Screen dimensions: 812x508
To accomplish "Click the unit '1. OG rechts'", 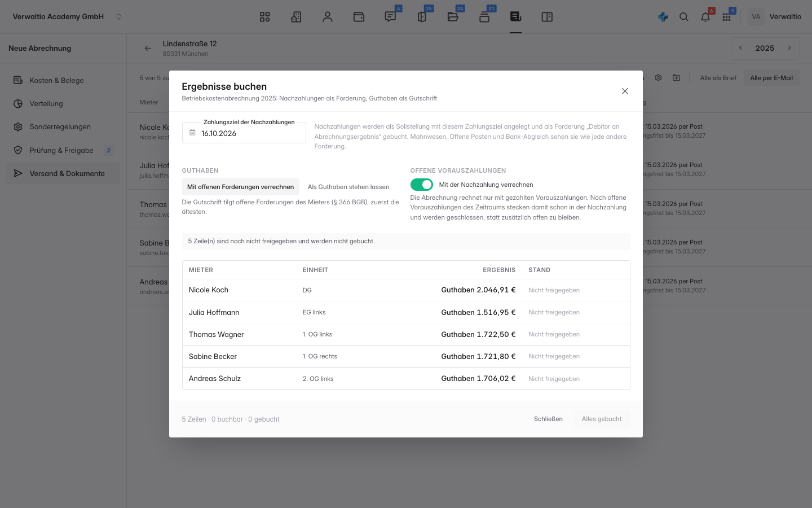I will point(320,356).
